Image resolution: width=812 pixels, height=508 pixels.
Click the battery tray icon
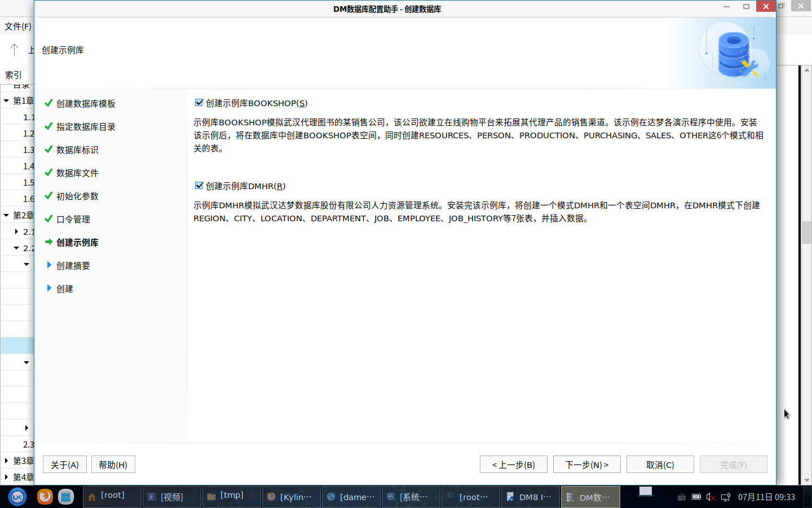pos(696,497)
